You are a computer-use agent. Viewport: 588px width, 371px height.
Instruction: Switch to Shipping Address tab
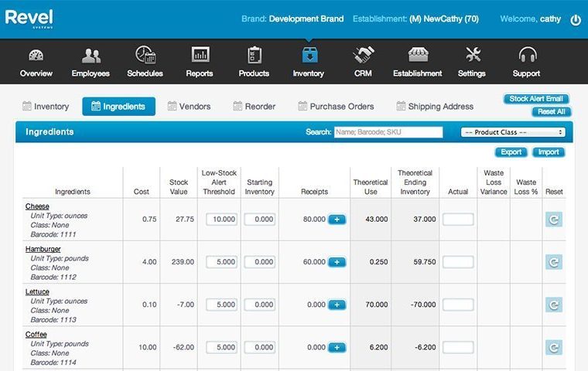435,107
